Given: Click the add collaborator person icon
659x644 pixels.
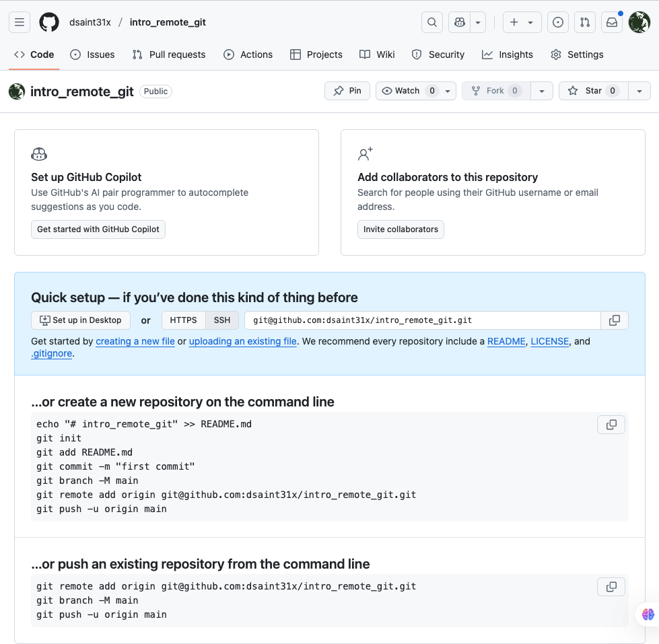Looking at the screenshot, I should tap(366, 153).
